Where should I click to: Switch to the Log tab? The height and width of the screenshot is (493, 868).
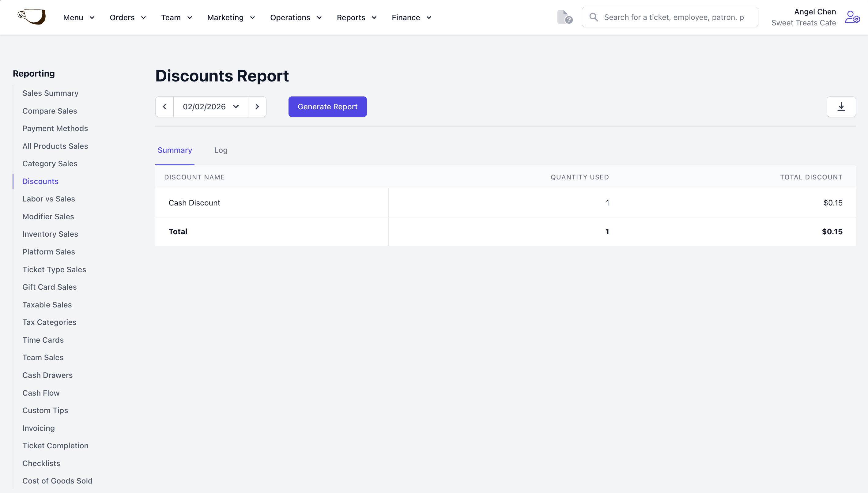[x=221, y=150]
